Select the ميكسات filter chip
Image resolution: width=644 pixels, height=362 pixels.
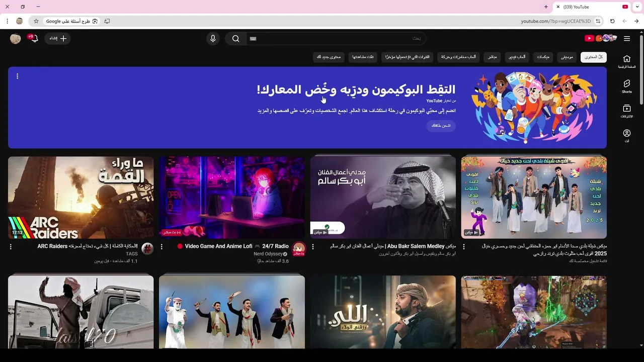point(543,57)
